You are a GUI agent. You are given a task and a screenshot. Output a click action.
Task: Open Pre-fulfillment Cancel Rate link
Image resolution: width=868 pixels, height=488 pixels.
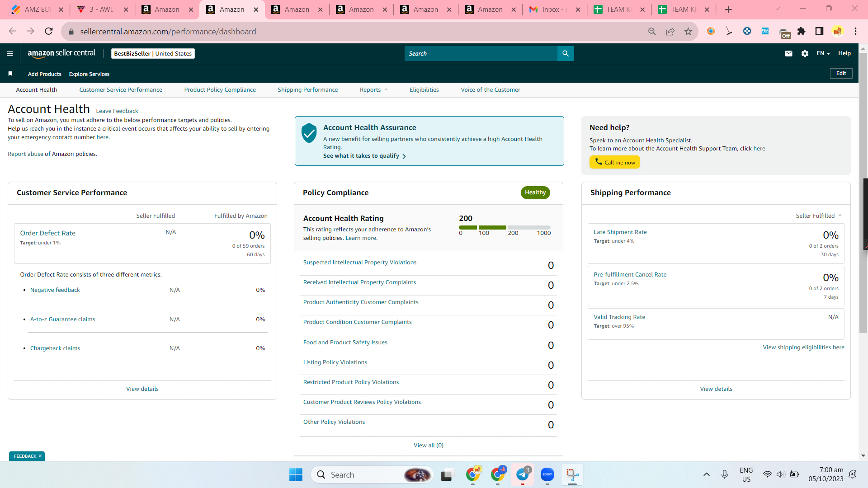[x=630, y=274]
